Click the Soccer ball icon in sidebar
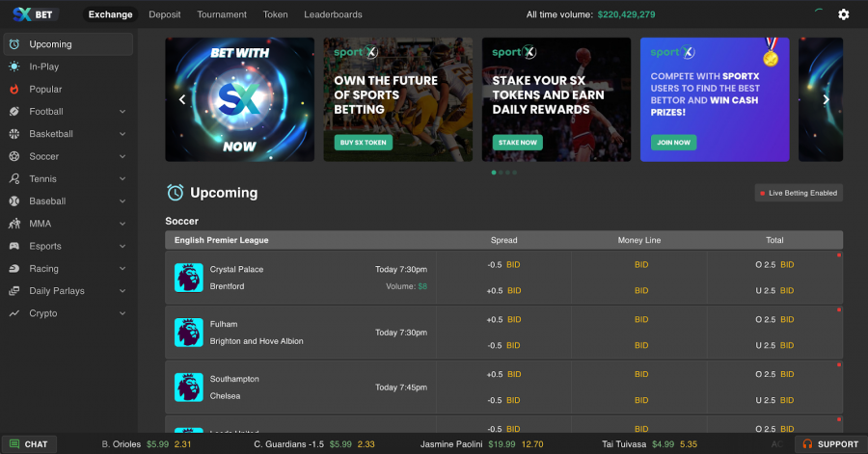This screenshot has width=868, height=454. [x=14, y=156]
